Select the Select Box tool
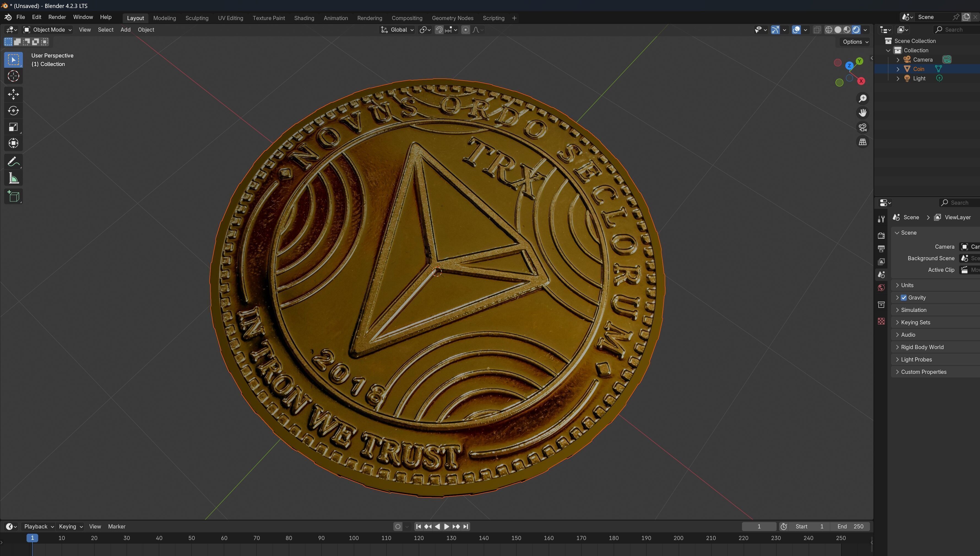Screen dimensions: 980x556 coord(13,60)
